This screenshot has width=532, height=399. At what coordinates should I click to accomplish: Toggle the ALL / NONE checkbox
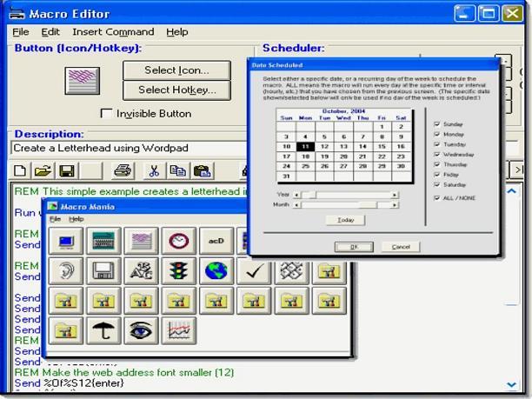(x=437, y=198)
